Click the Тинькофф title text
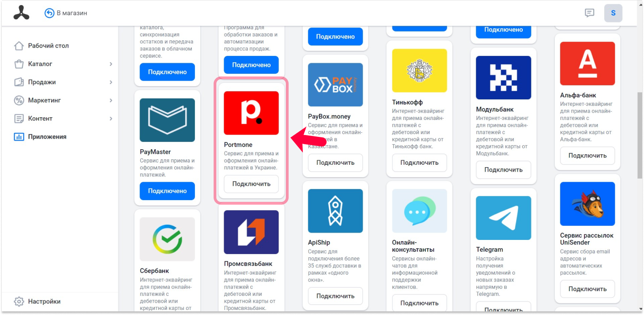This screenshot has height=315, width=644. pyautogui.click(x=408, y=102)
